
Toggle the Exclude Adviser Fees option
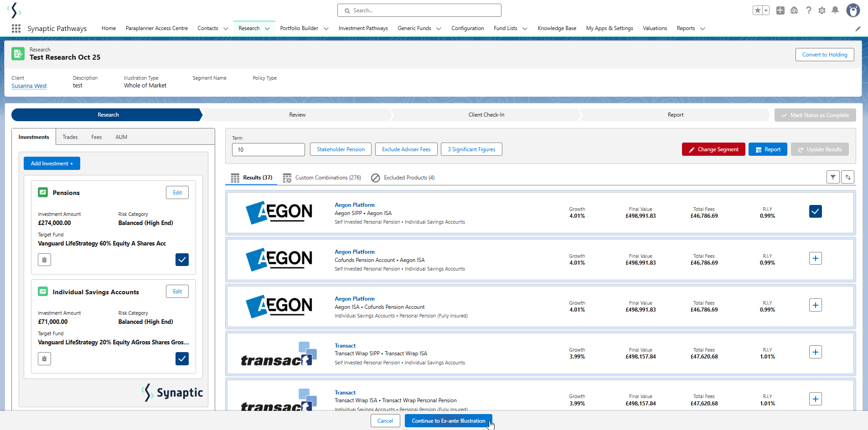coord(406,149)
